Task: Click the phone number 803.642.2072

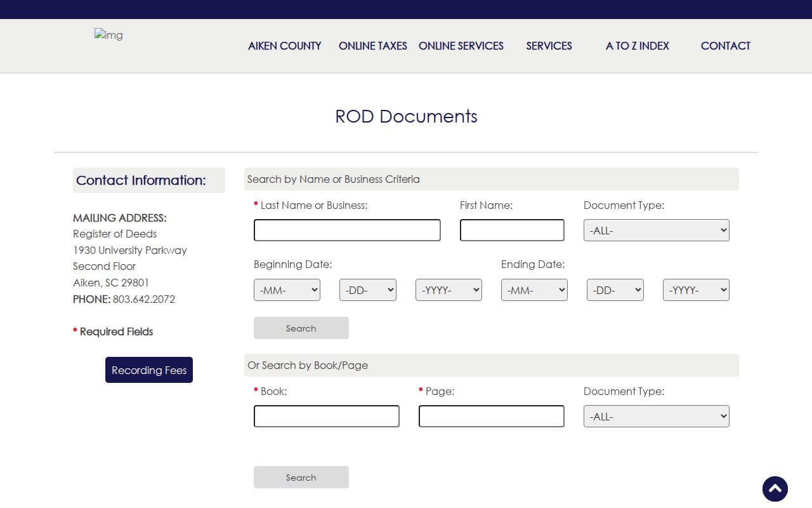Action: tap(144, 299)
